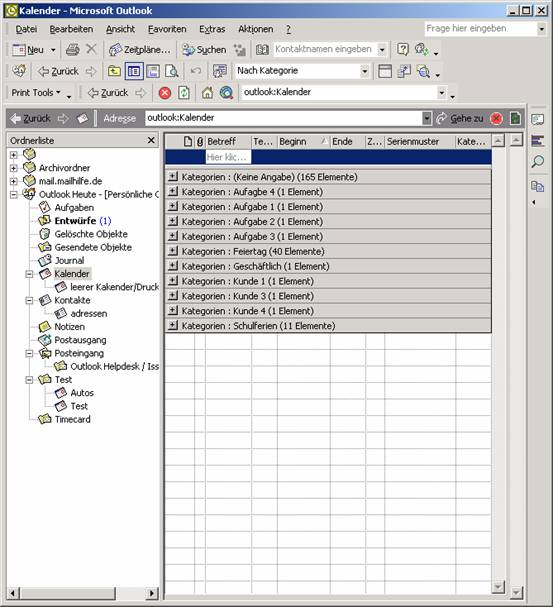Open the Adresse field dropdown arrow
This screenshot has width=553, height=607.
(426, 118)
